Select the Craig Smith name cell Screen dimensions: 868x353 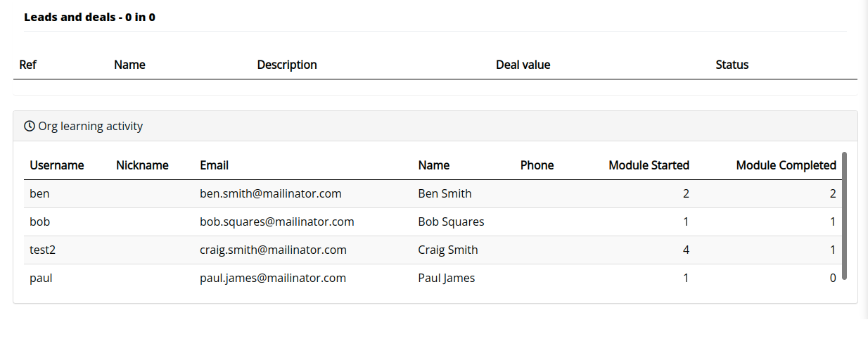coord(448,250)
